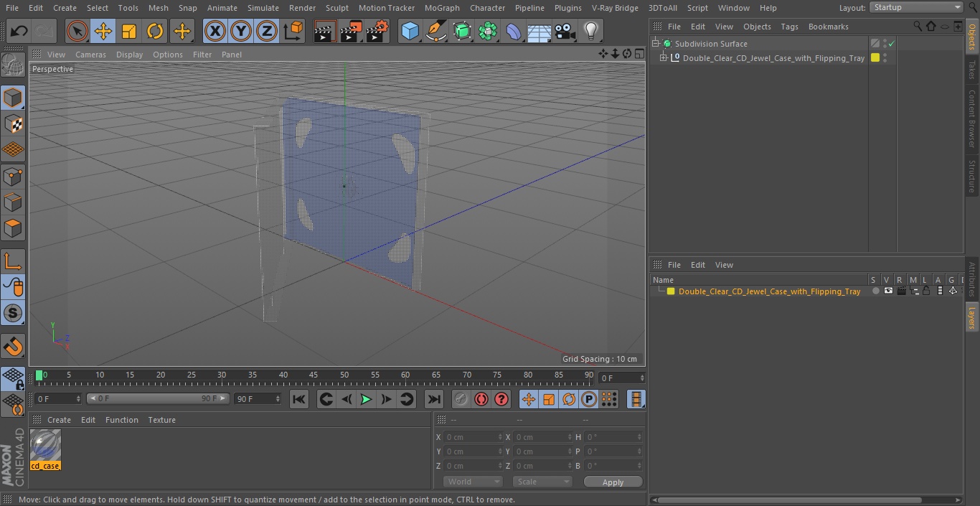Open viewport Cameras menu

coord(90,55)
